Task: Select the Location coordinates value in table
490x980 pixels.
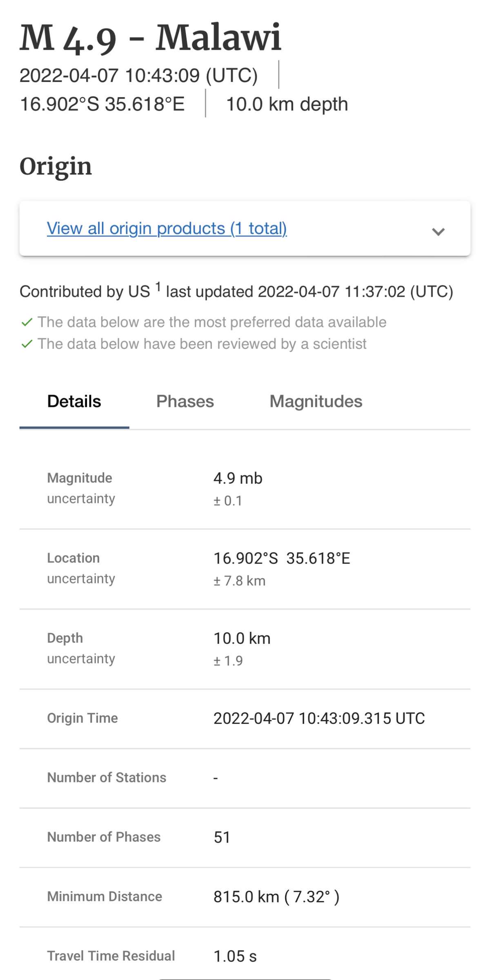Action: tap(282, 558)
